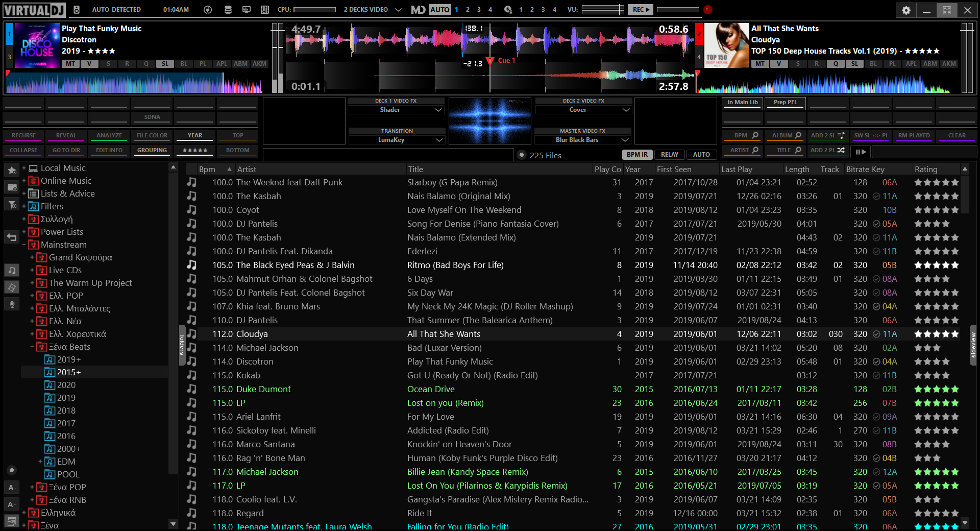Toggle the karaoke microphone filter icon
The width and height of the screenshot is (980, 531).
12,304
